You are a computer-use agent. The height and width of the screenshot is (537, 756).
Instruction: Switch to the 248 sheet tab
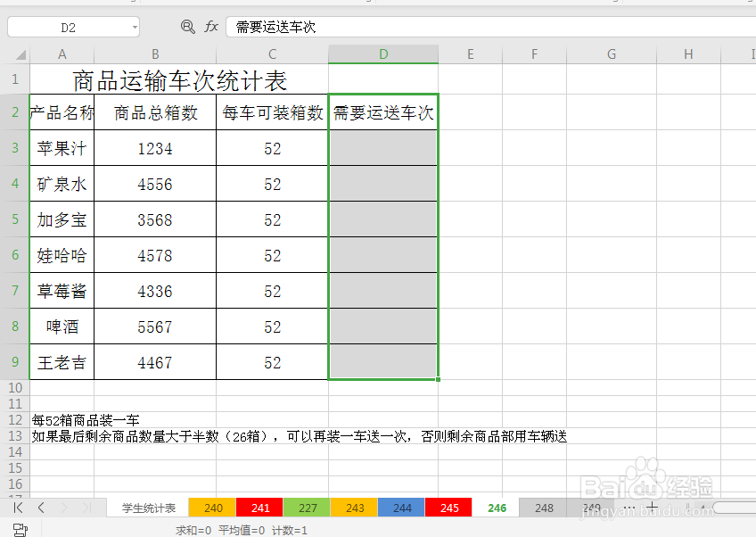point(544,508)
